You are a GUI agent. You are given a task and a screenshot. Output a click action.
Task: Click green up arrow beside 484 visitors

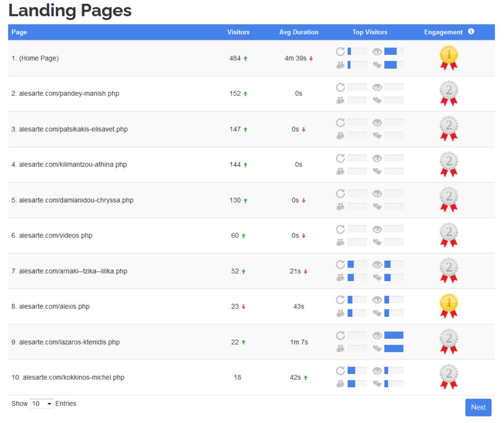(x=246, y=59)
